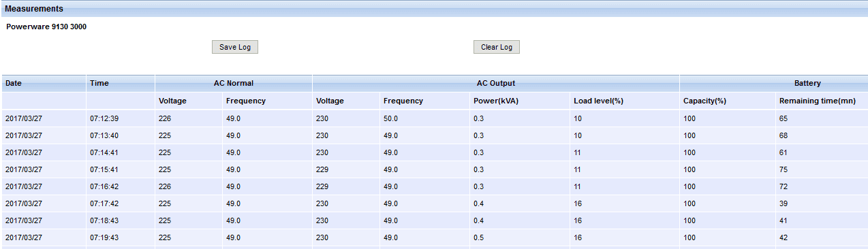Image resolution: width=868 pixels, height=249 pixels.
Task: Select the Powerware 9130 3000 title
Action: point(46,27)
